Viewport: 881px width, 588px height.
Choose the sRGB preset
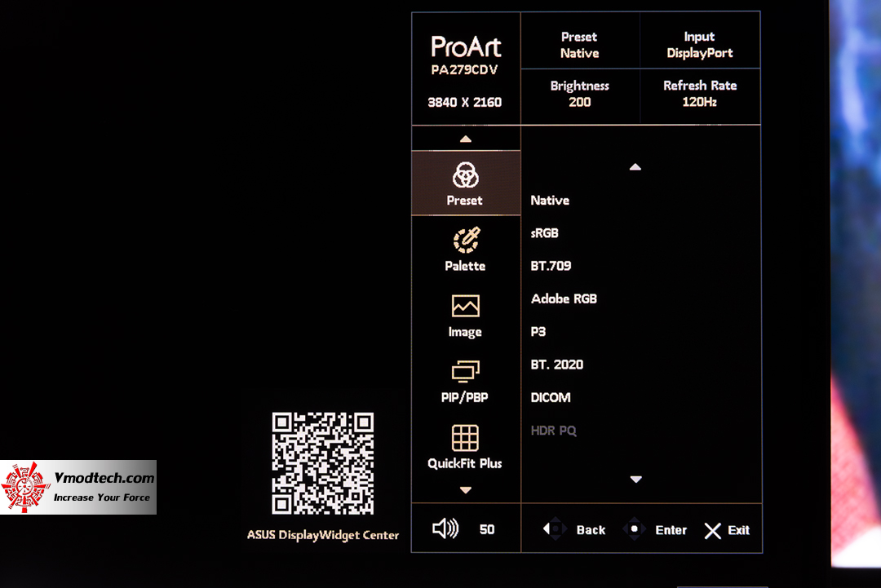point(544,233)
